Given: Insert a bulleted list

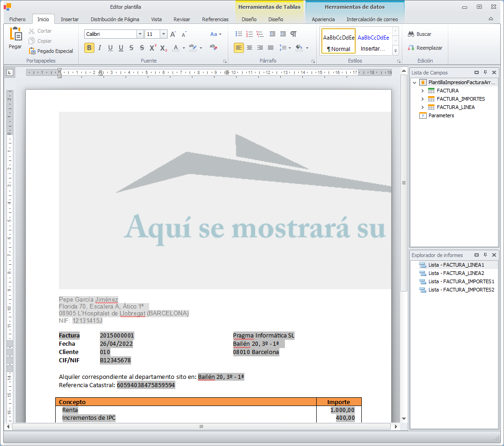Looking at the screenshot, I should coord(239,34).
